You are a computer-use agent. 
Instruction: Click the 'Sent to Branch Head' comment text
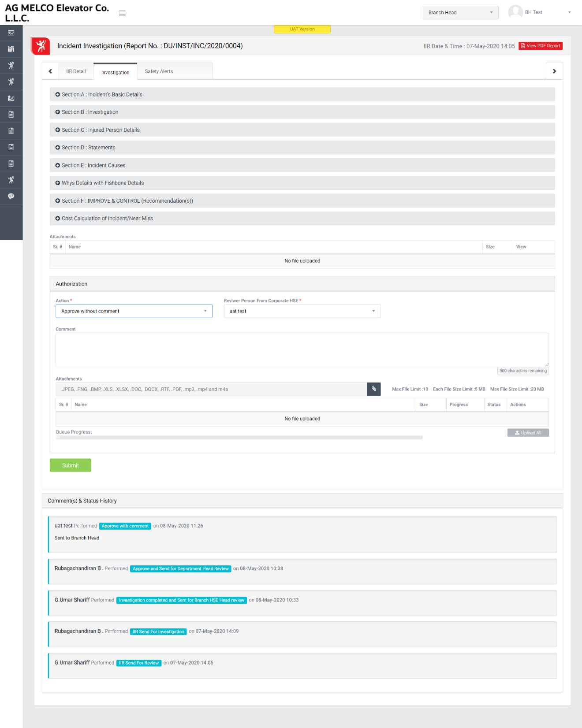coord(77,538)
